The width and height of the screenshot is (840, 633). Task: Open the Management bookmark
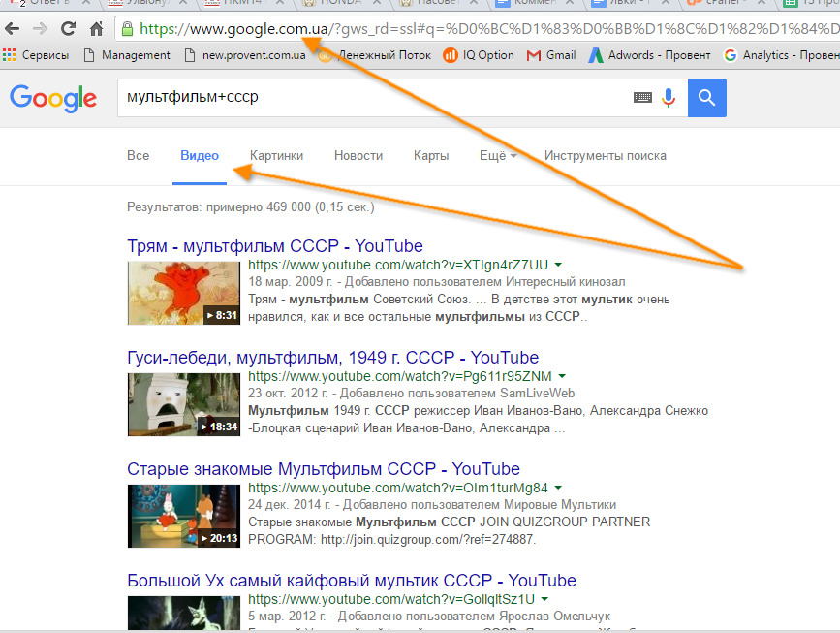coord(128,54)
